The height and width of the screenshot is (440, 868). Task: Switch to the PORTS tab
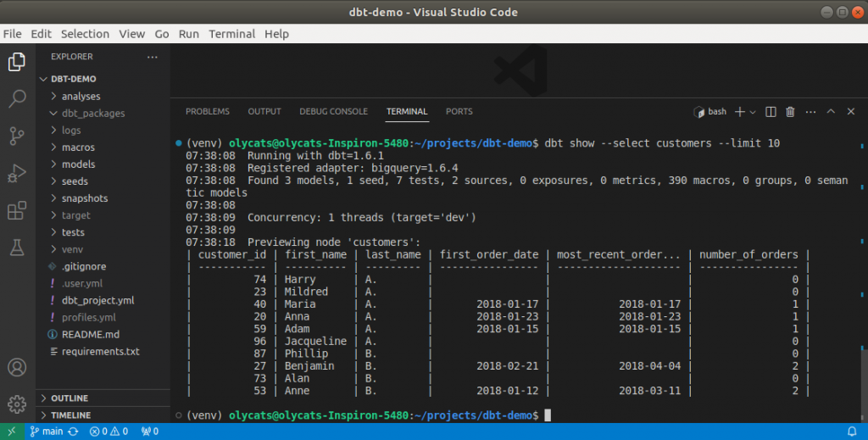(459, 112)
